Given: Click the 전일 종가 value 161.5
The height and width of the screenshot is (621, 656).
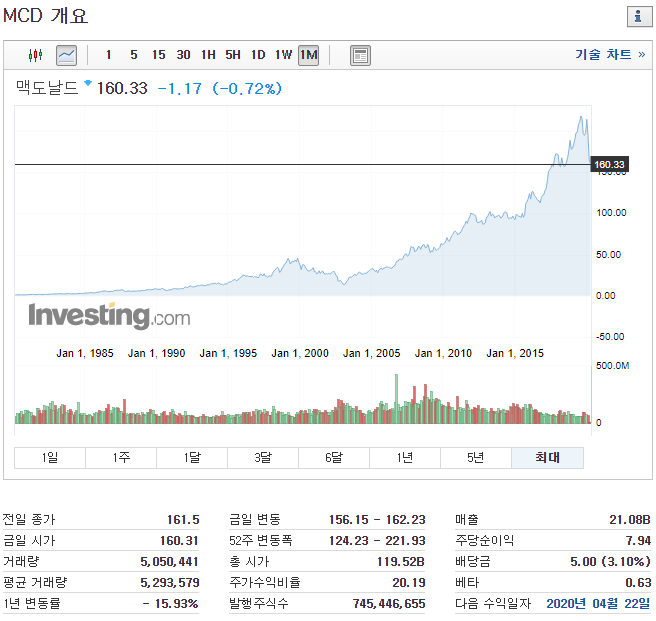Looking at the screenshot, I should [x=183, y=520].
